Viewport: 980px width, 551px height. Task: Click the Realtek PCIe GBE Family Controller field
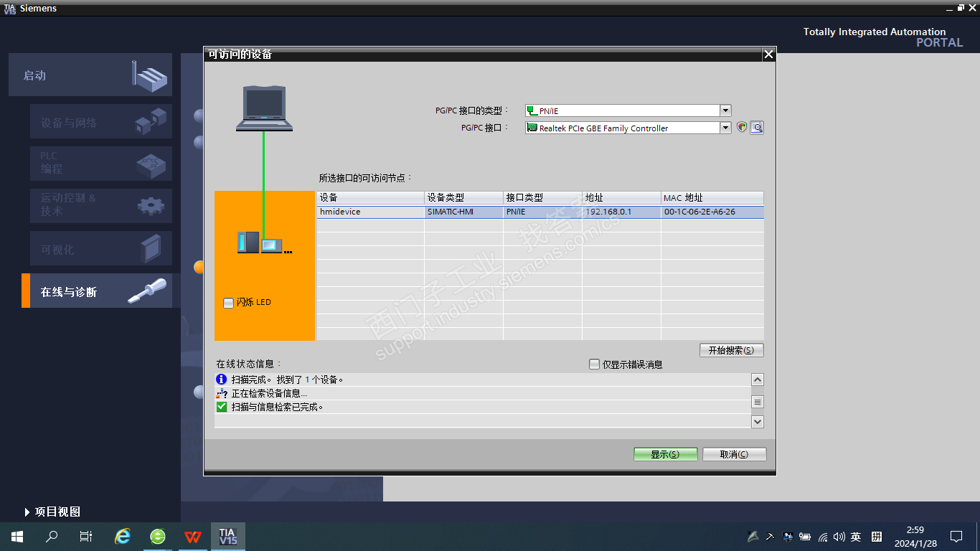628,128
